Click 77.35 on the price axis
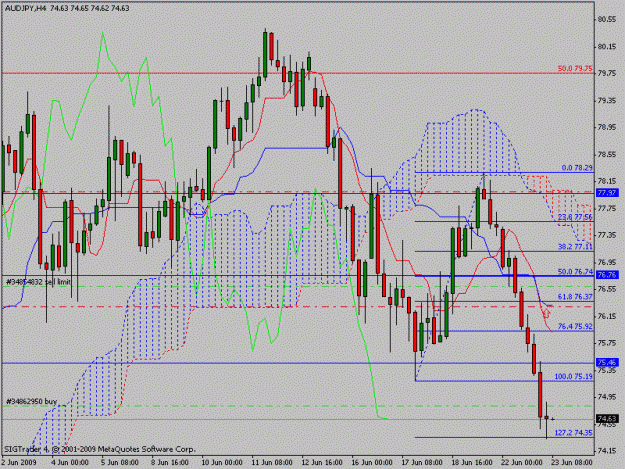Screen dimensions: 625x469 click(607, 235)
